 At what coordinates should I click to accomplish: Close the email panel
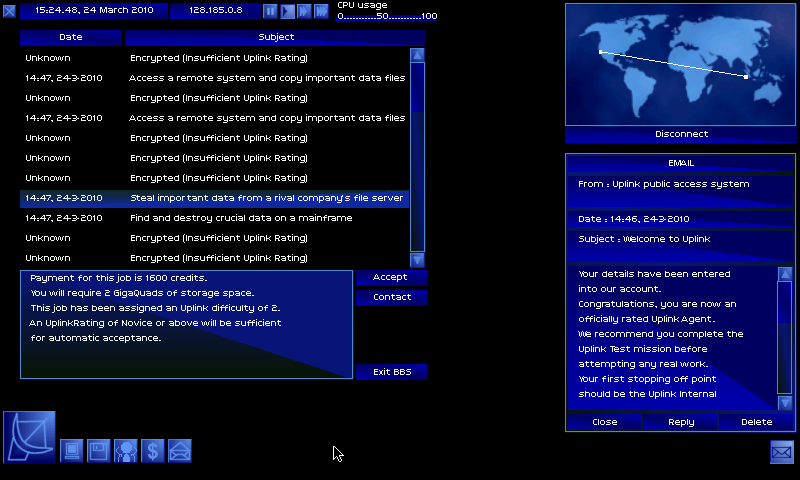click(605, 422)
